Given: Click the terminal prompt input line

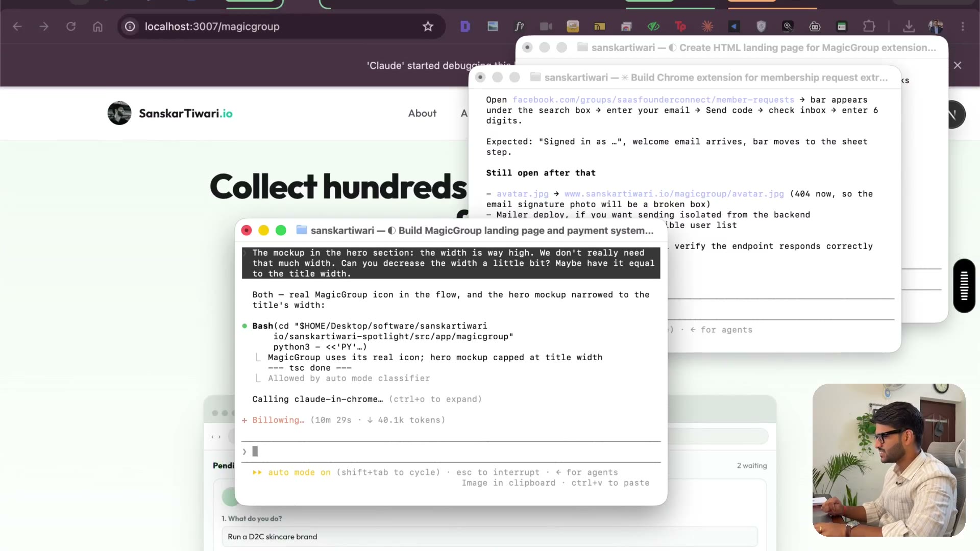Looking at the screenshot, I should tap(451, 452).
